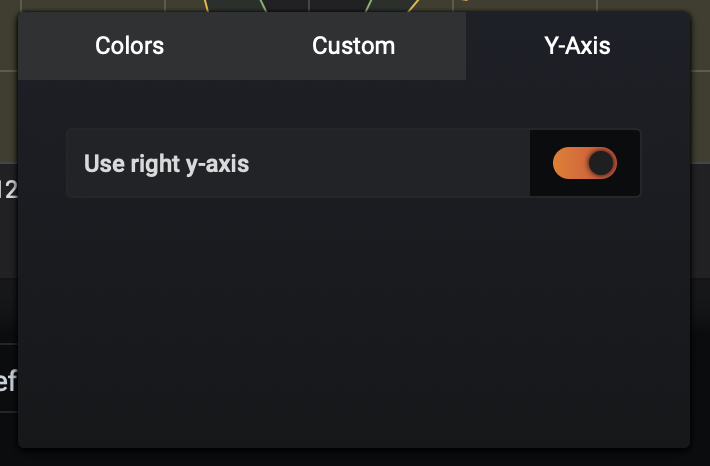Click the empty area below the option row
The height and width of the screenshot is (466, 710).
(354, 322)
